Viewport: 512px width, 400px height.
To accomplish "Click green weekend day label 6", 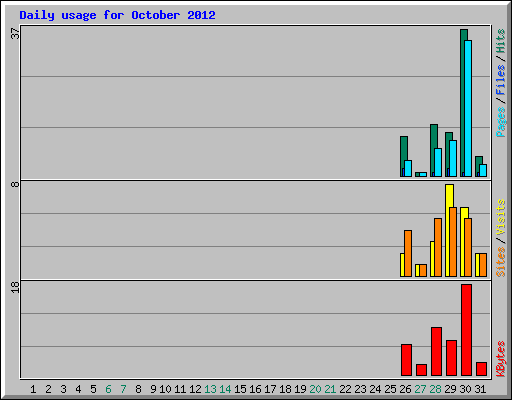I will tap(108, 389).
